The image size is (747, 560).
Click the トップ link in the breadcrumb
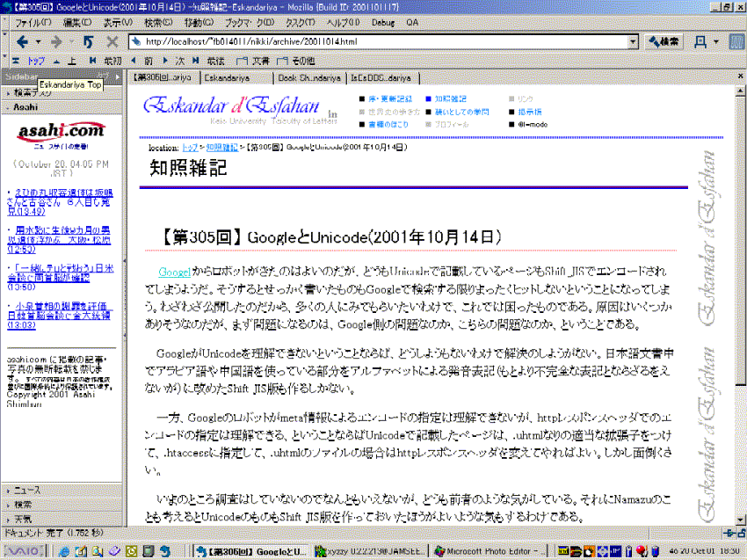coord(190,148)
